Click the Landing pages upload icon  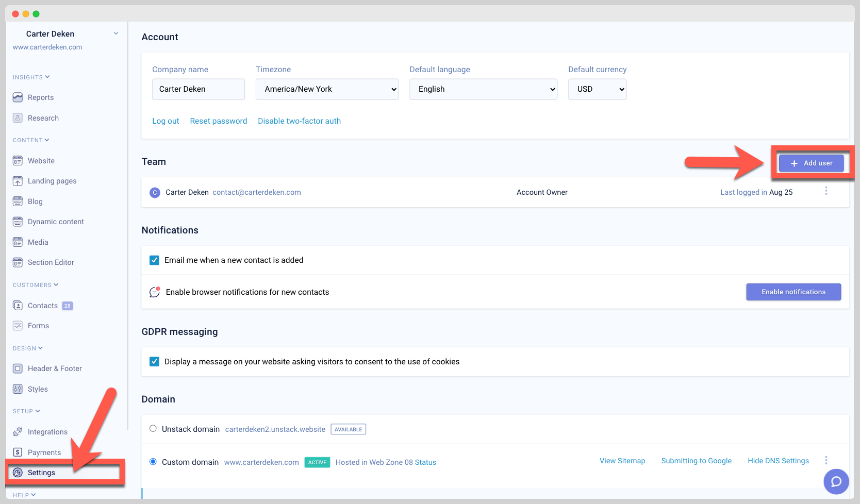(x=18, y=181)
